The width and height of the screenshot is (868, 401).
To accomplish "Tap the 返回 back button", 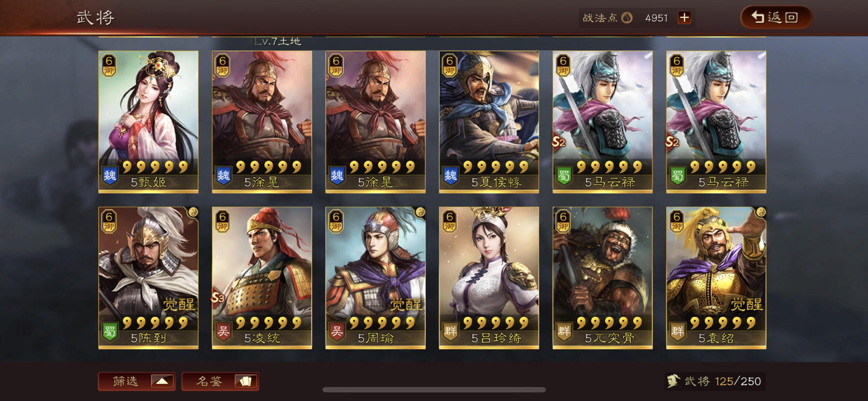I will (x=776, y=17).
